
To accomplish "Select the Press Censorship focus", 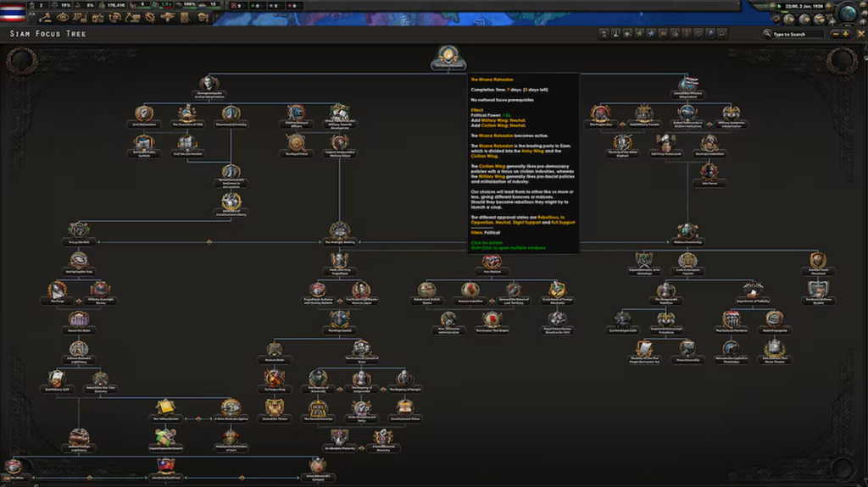I will tap(687, 351).
